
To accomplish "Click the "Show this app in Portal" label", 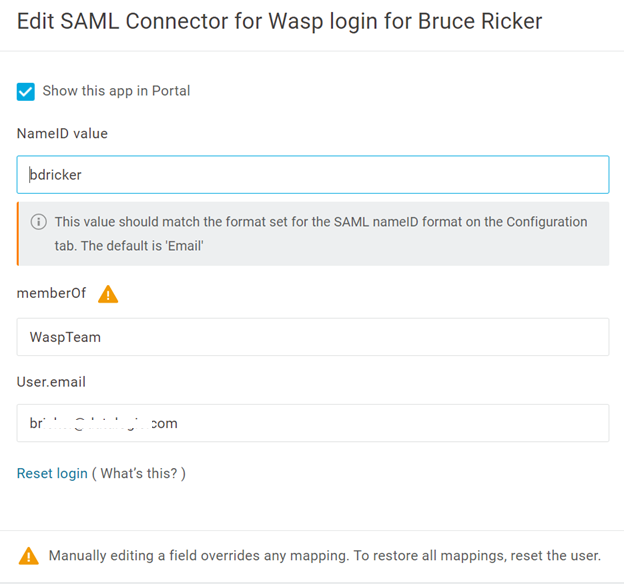I will [116, 91].
